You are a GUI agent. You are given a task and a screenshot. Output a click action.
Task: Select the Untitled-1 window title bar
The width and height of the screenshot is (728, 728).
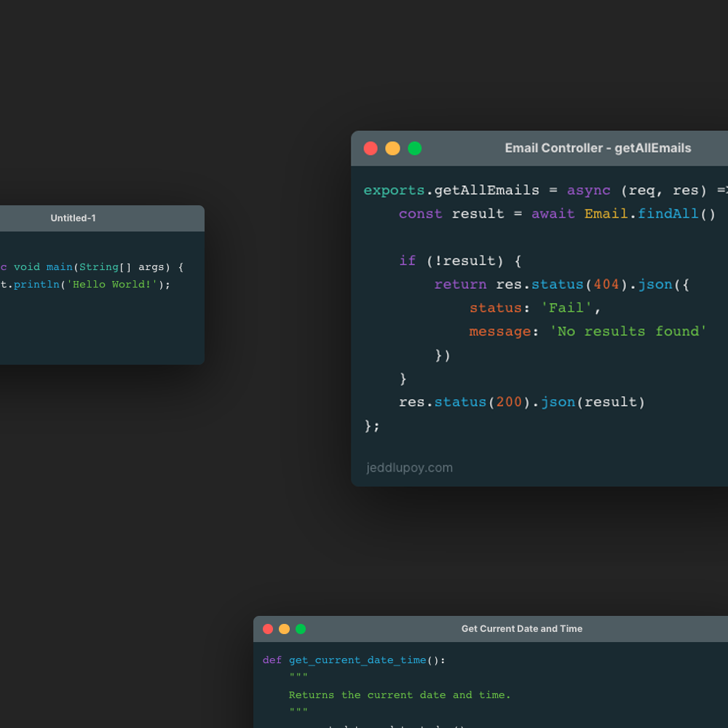tap(73, 218)
